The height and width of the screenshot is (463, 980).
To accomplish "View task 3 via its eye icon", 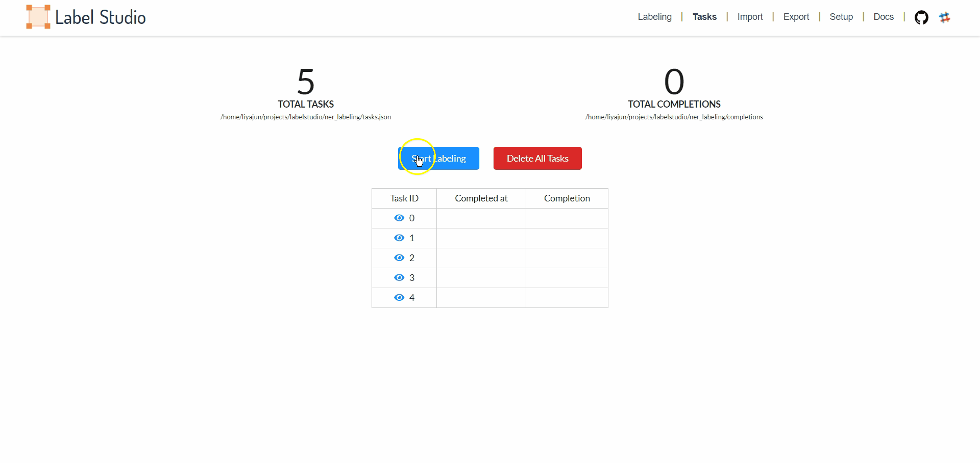I will 399,278.
